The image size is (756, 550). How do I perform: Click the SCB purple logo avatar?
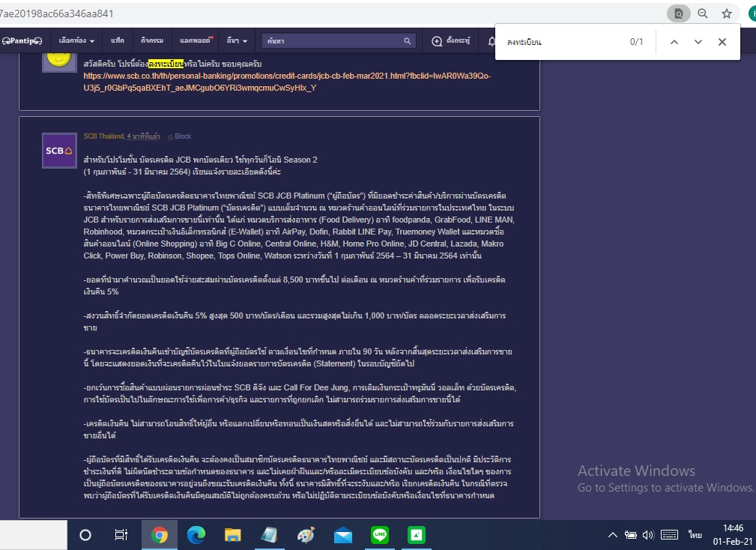coord(59,151)
